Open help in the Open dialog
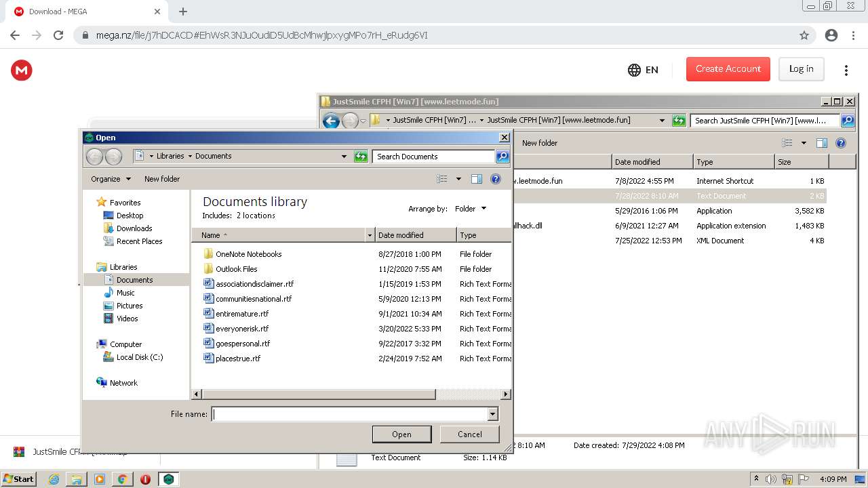868x488 pixels. click(x=496, y=179)
